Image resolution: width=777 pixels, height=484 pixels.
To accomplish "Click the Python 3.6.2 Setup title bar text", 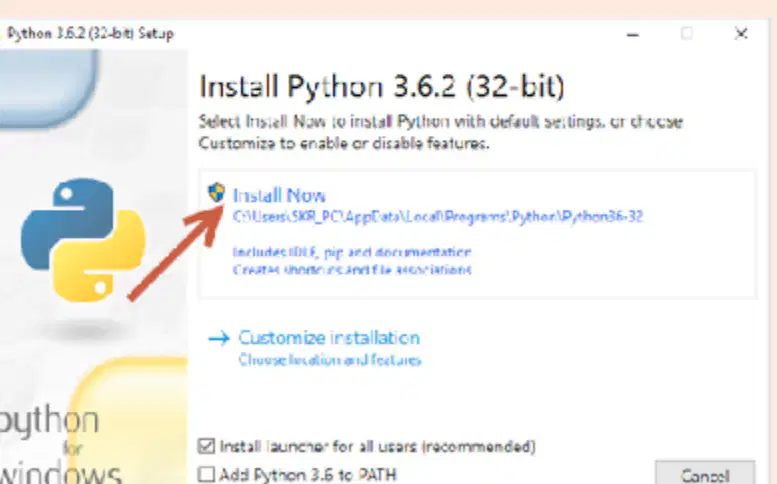I will pos(90,34).
